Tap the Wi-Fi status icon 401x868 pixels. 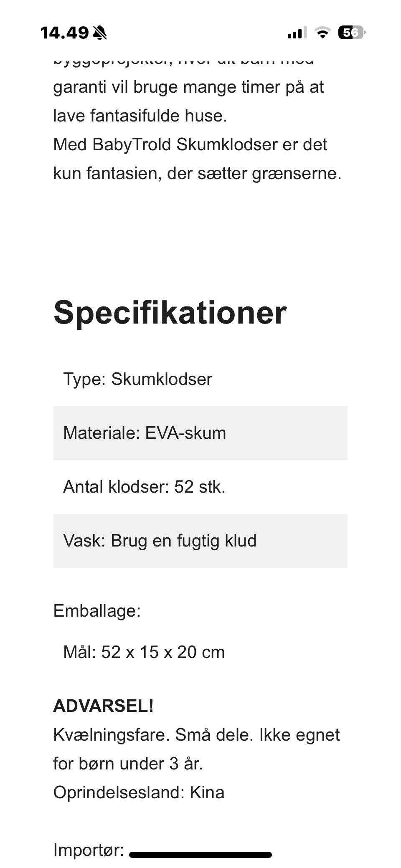coord(322,33)
